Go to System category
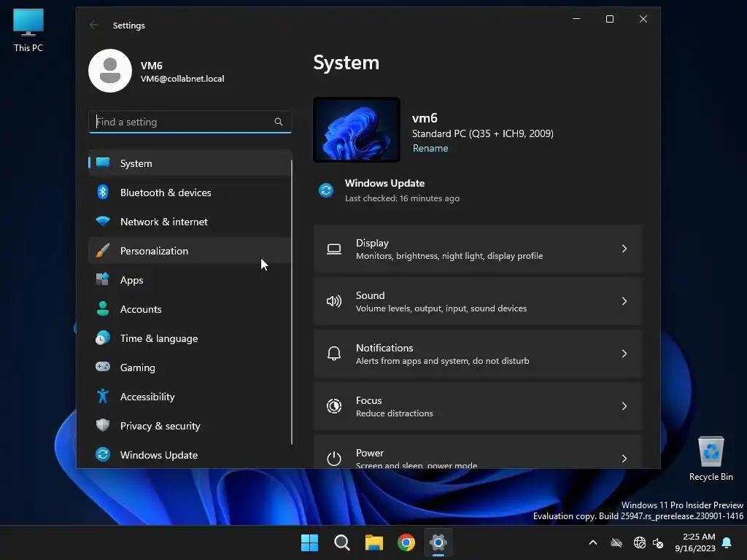 point(190,163)
